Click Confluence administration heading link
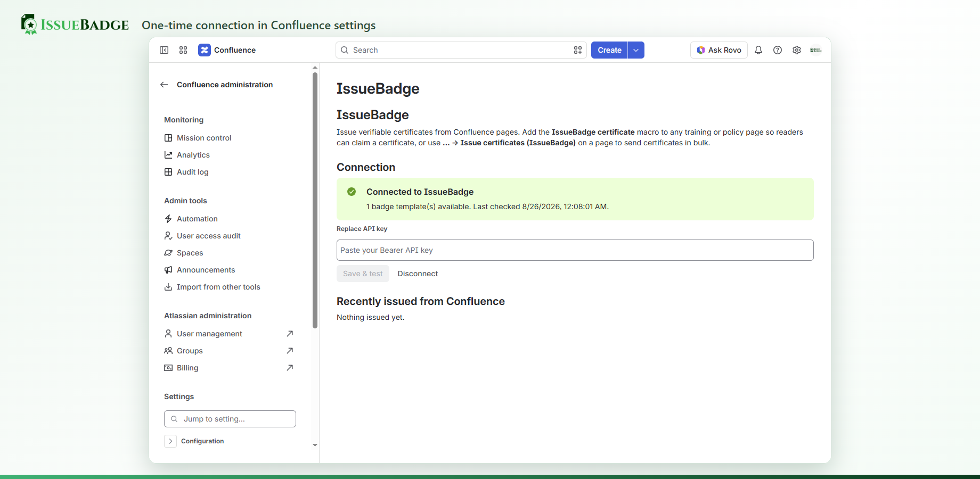 tap(225, 85)
